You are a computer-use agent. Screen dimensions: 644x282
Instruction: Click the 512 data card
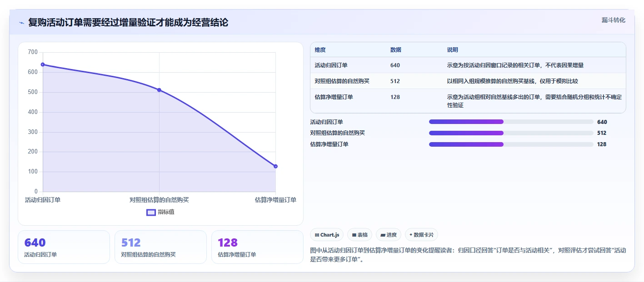coord(160,247)
